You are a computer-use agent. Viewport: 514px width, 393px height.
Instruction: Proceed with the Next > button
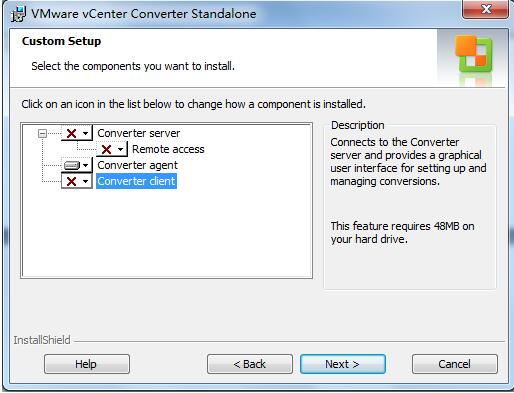coord(343,364)
